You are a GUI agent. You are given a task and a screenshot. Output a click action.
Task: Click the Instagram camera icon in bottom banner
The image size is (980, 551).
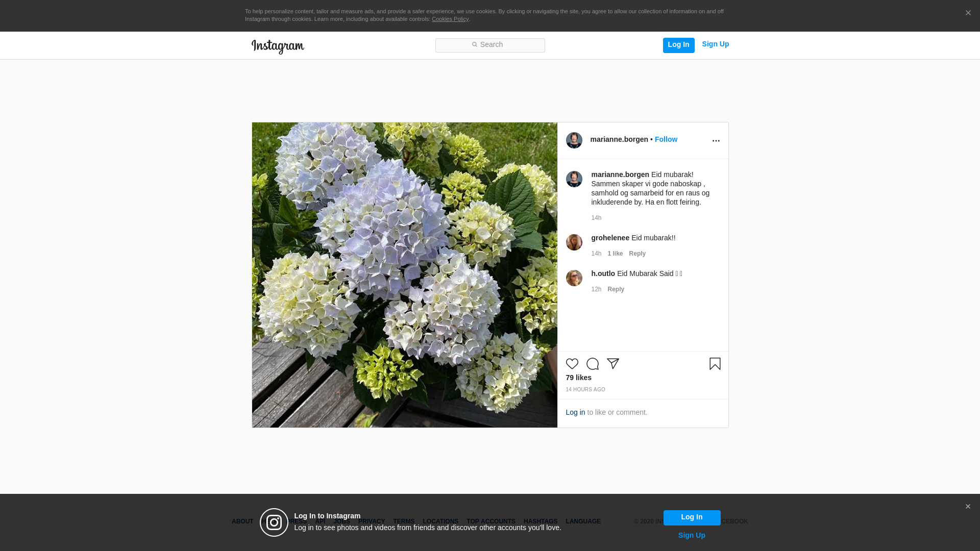pos(274,522)
